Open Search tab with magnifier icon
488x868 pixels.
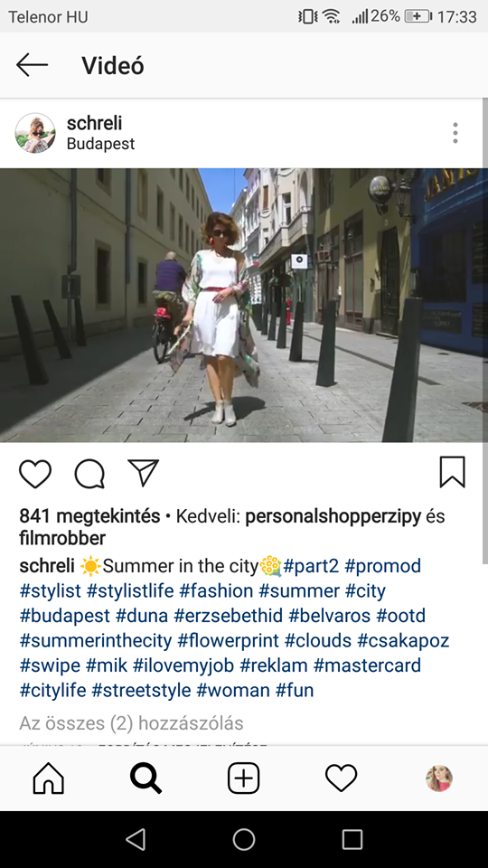pyautogui.click(x=146, y=778)
